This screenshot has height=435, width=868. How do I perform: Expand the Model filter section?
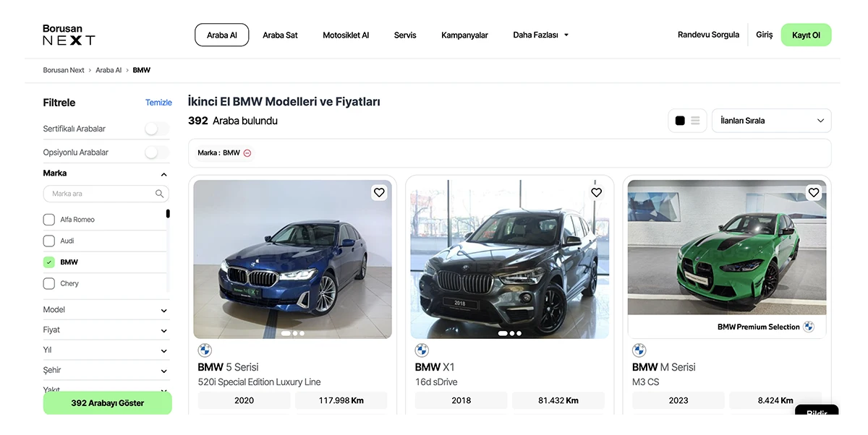106,310
